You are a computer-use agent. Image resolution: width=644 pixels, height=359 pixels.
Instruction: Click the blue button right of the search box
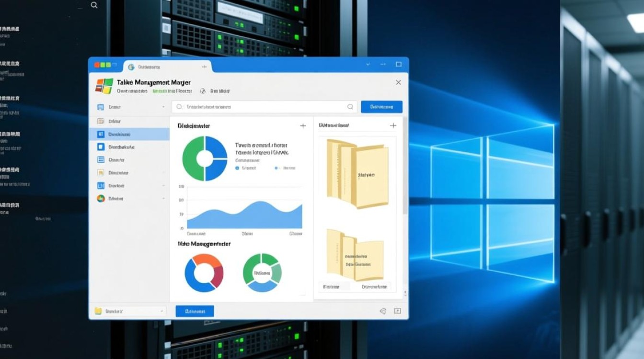point(381,107)
